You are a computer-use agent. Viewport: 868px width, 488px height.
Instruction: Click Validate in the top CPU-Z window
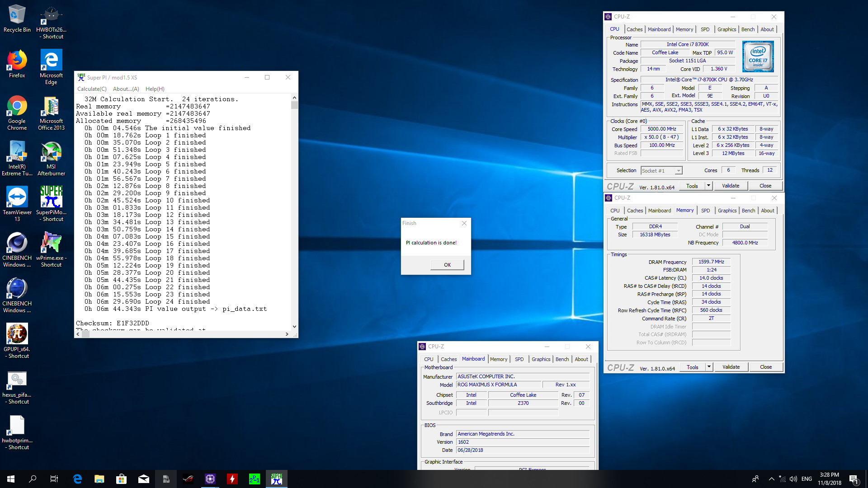730,186
